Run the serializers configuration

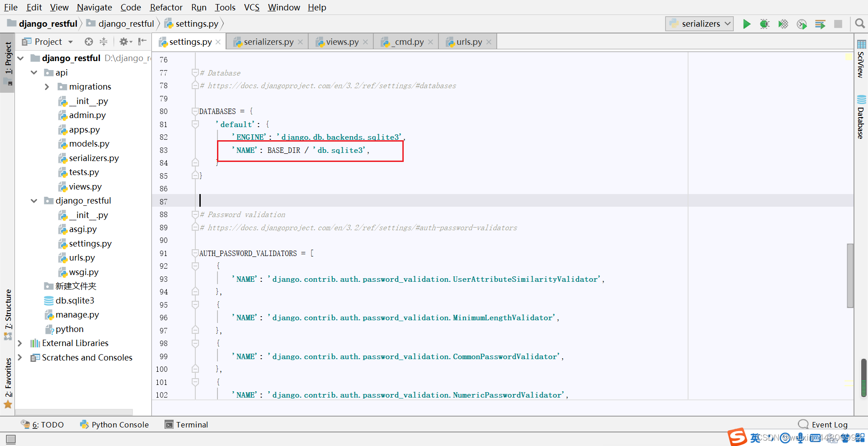pyautogui.click(x=746, y=24)
